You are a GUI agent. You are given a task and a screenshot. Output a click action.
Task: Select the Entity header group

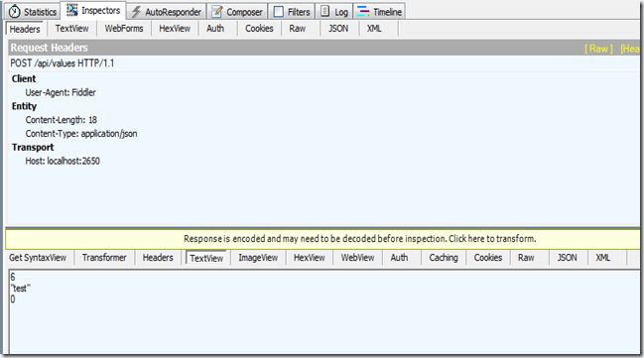(24, 106)
